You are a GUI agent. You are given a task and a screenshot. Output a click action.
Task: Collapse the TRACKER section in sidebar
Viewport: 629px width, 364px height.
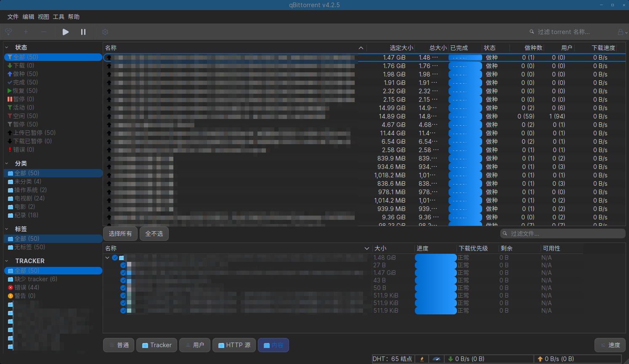point(7,261)
